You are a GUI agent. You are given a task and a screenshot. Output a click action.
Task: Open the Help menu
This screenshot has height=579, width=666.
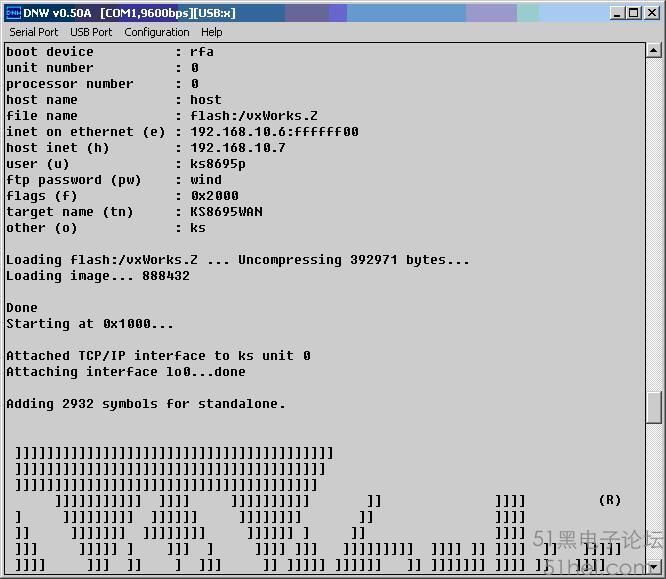point(212,32)
